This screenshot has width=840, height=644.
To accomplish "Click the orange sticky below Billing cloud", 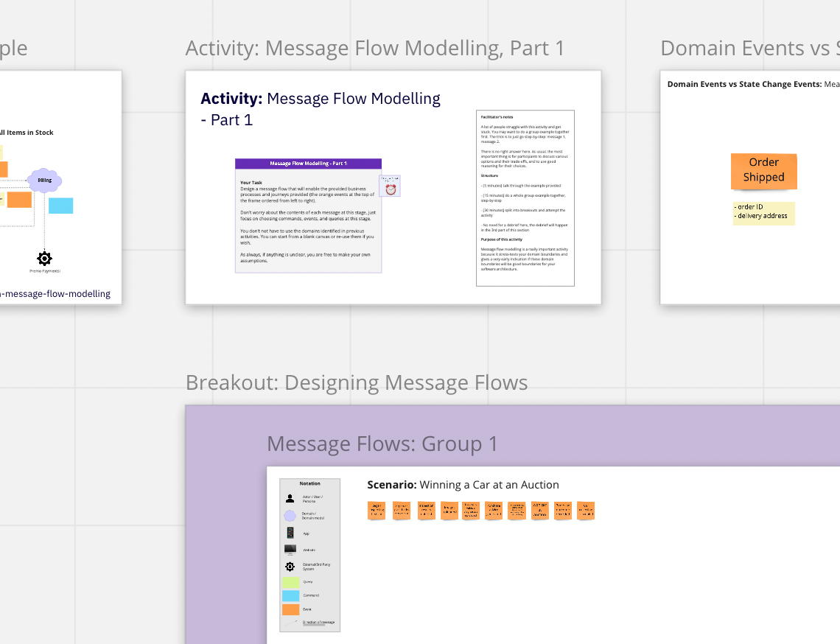I will pos(19,200).
